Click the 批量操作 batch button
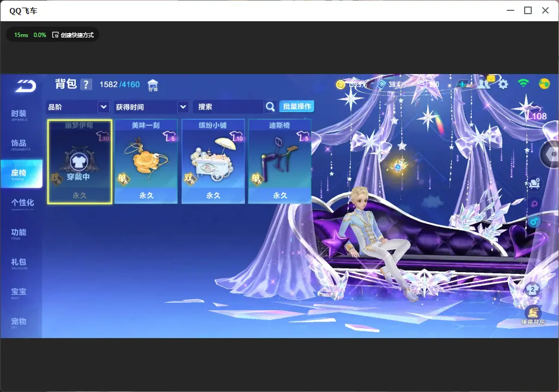The height and width of the screenshot is (392, 559). coord(296,106)
